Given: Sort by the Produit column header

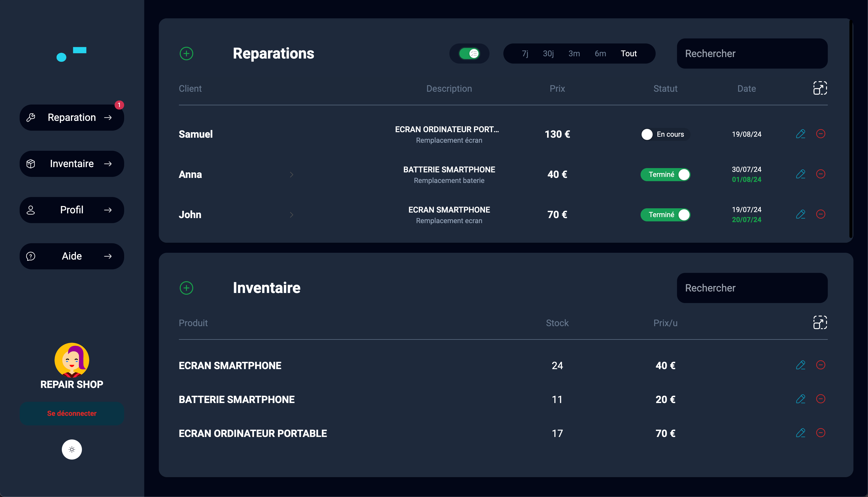Looking at the screenshot, I should click(x=193, y=323).
